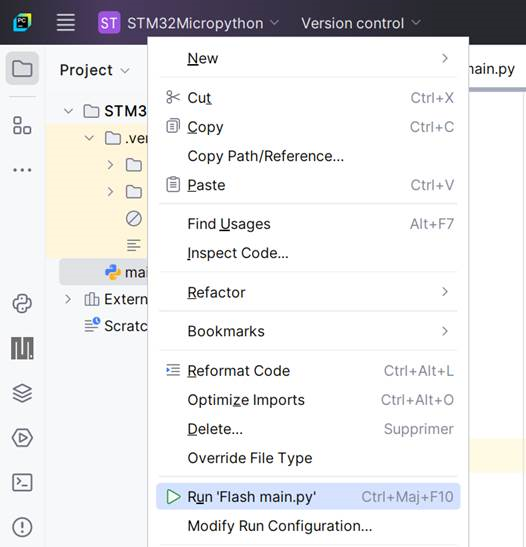526x547 pixels.
Task: Click the External Libraries chart icon
Action: [91, 299]
